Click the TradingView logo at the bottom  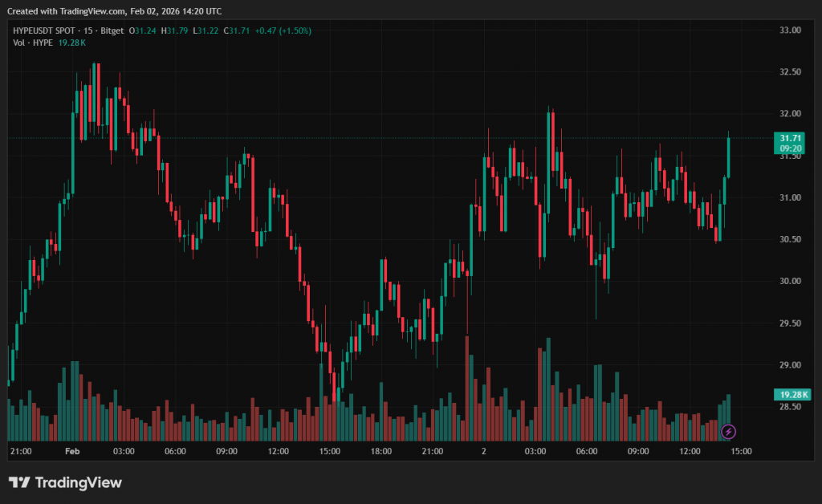point(65,482)
